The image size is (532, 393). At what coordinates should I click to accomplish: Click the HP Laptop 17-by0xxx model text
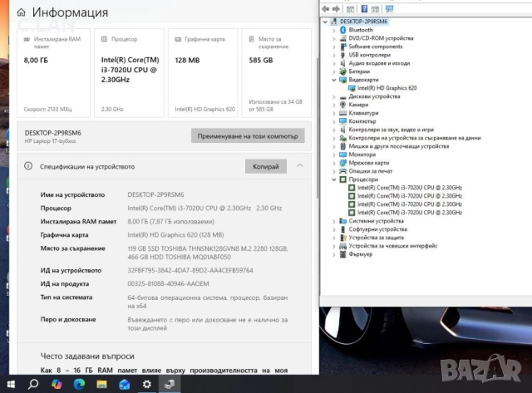tap(50, 141)
